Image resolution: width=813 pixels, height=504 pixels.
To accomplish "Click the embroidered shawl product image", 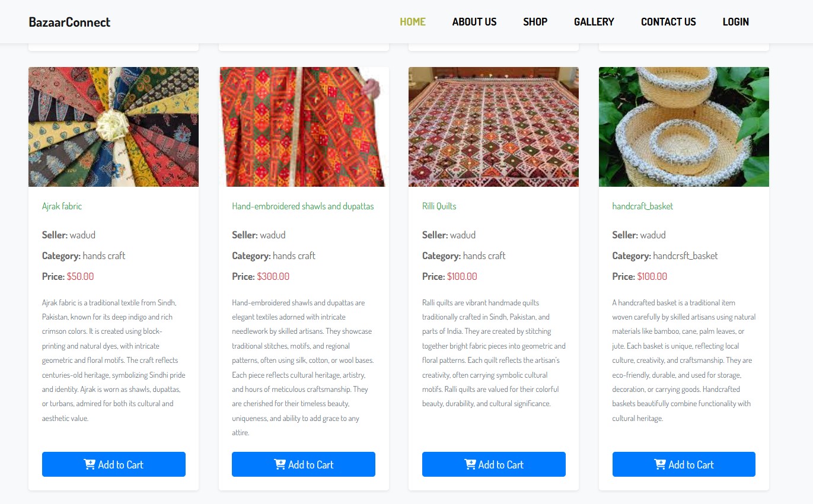I will 304,127.
